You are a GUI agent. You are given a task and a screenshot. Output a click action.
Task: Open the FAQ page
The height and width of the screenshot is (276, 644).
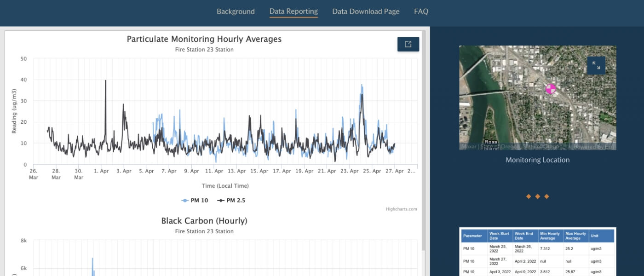421,11
